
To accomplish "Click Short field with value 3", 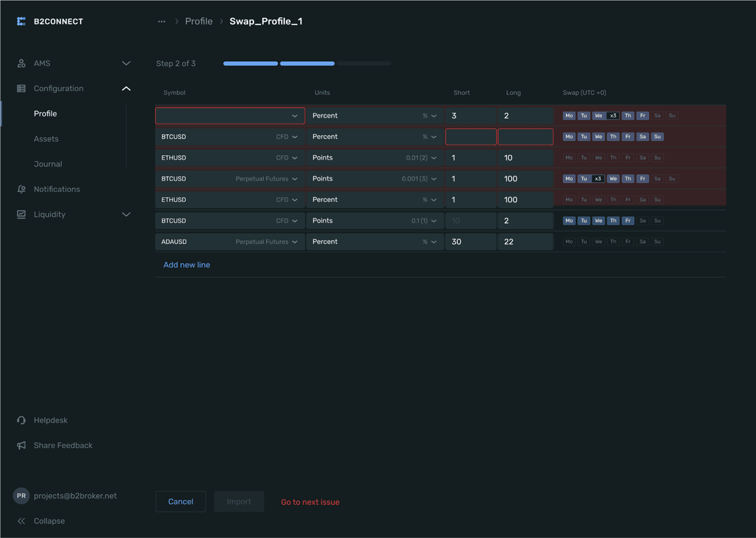I will point(471,116).
